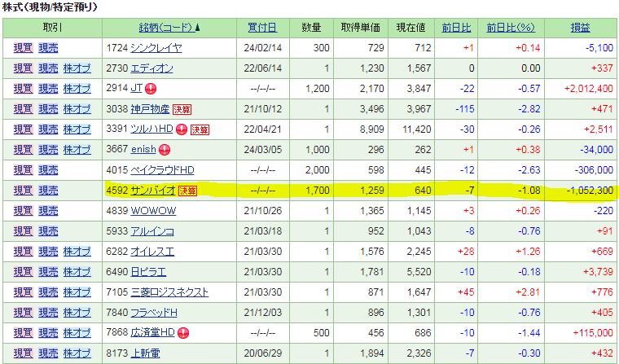Click 株オプ for ツルハHD row
Screen dimensions: 619x364
coord(77,129)
